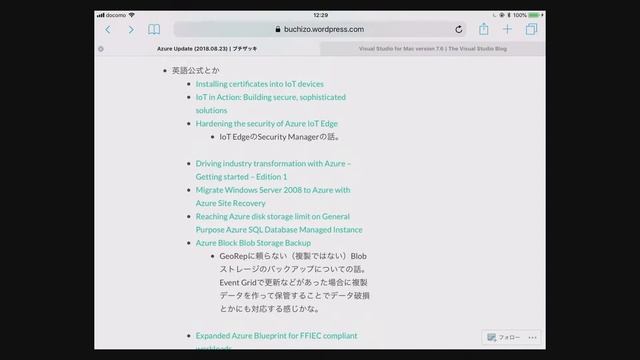Tap the 12:29 clock in status bar
Viewport: 640px width, 360px height.
coord(320,15)
